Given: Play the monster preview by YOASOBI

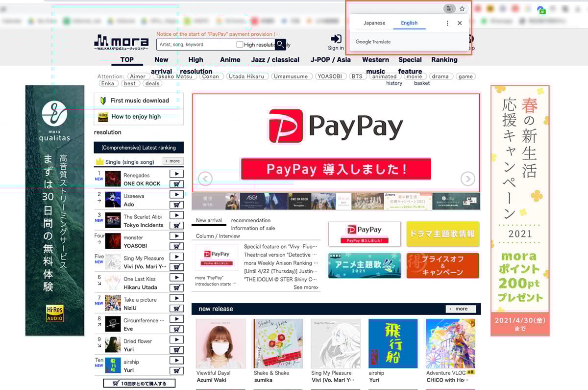Looking at the screenshot, I should pyautogui.click(x=176, y=236).
